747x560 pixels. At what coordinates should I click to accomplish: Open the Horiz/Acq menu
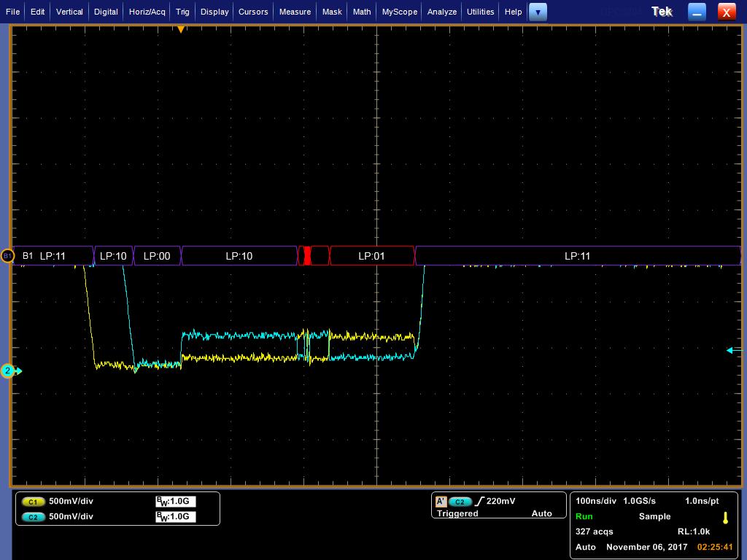[x=147, y=12]
